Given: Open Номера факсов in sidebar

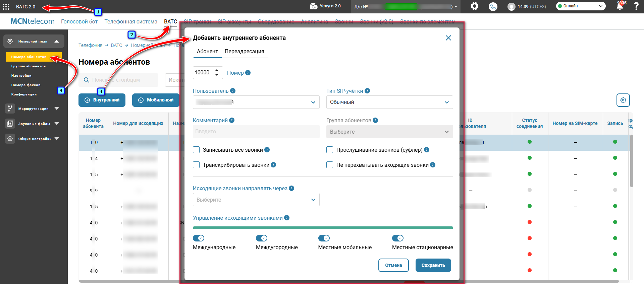Looking at the screenshot, I should point(26,85).
